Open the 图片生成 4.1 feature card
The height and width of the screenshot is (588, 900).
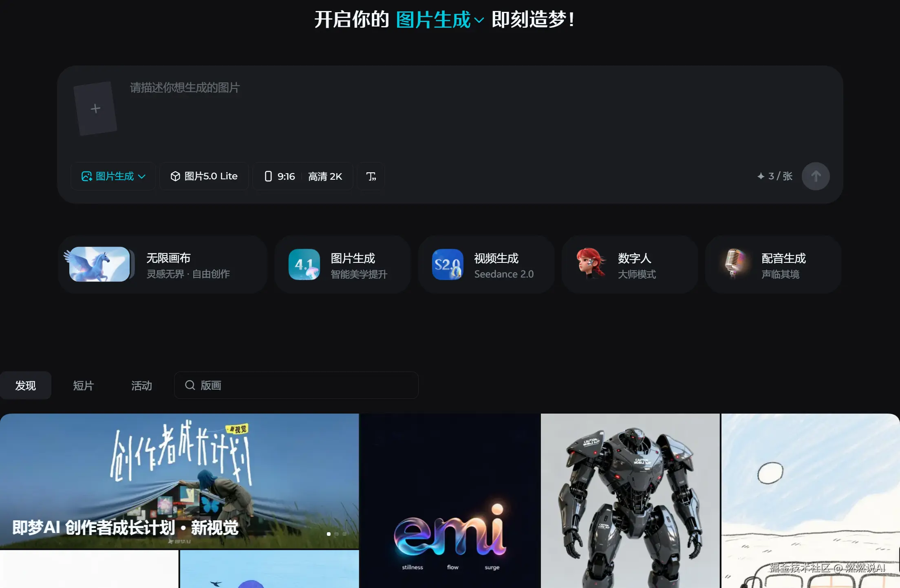pyautogui.click(x=342, y=265)
